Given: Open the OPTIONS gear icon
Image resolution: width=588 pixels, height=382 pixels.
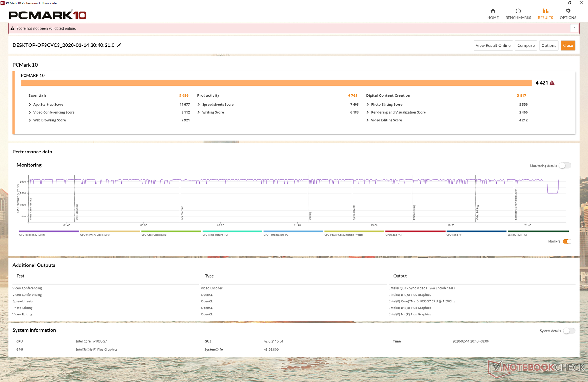Looking at the screenshot, I should [568, 11].
